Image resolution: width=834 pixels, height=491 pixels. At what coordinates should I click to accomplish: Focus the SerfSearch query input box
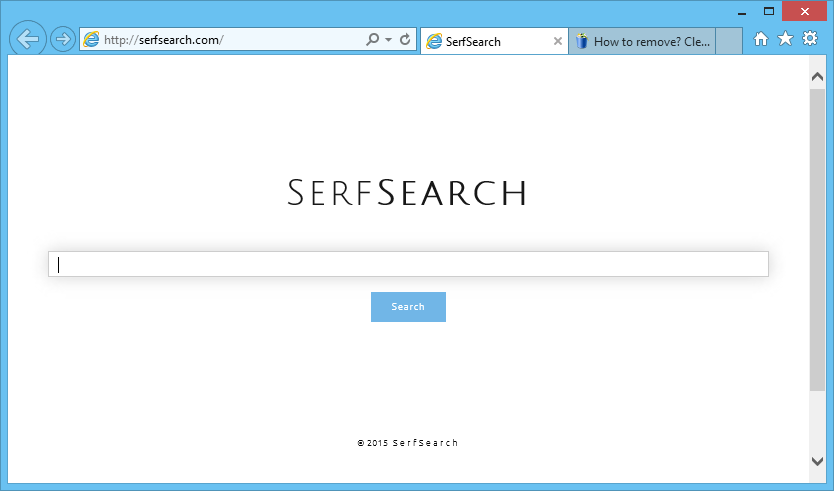(x=408, y=264)
